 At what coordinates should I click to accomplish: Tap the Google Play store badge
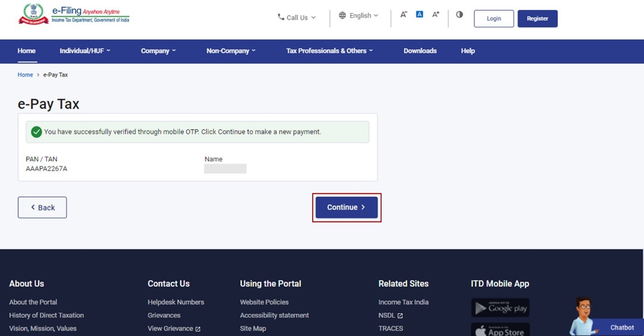(x=500, y=308)
